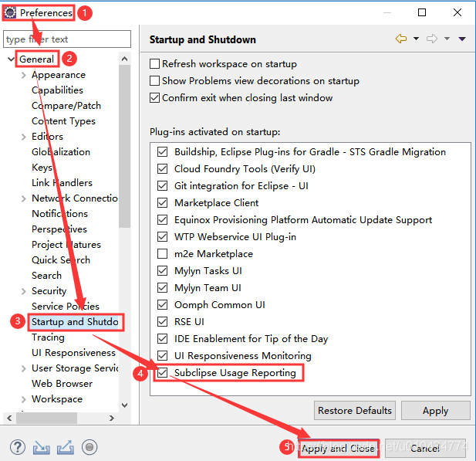
Task: Expand the Network Connections node
Action: click(24, 198)
